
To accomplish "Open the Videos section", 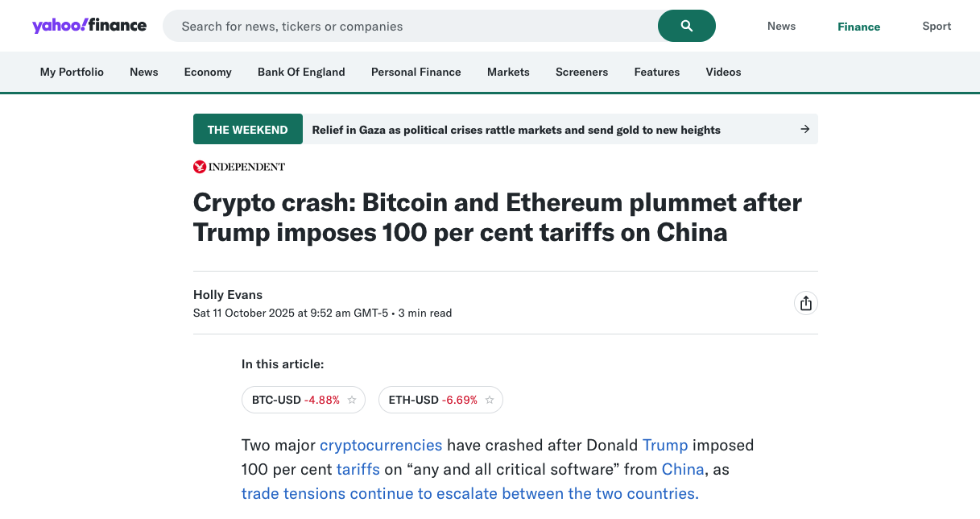I will (723, 72).
